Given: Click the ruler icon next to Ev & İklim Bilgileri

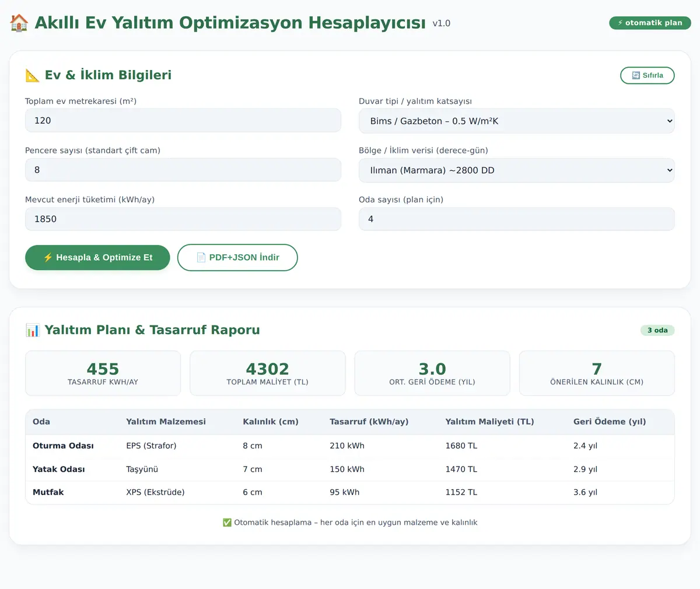Looking at the screenshot, I should pyautogui.click(x=32, y=75).
